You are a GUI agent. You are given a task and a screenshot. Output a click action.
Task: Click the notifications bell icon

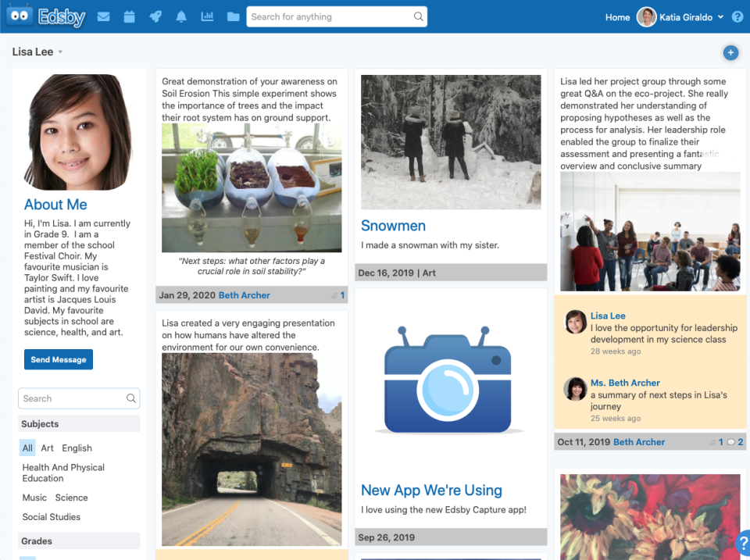pyautogui.click(x=181, y=16)
